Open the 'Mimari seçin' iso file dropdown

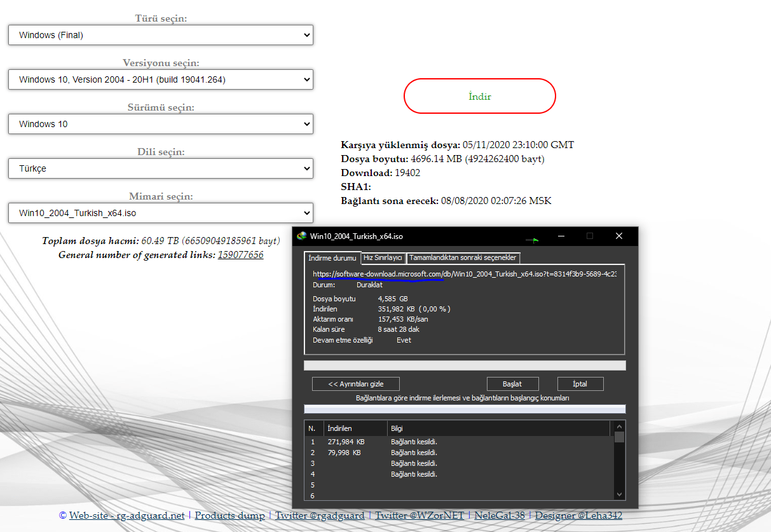click(x=161, y=213)
